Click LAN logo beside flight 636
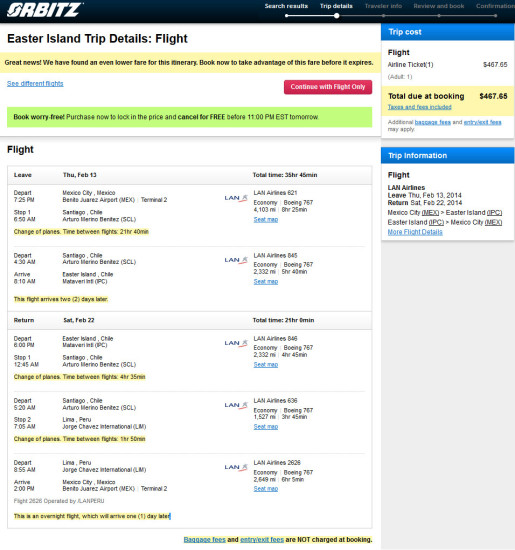Screen dimensions: 515x550 coord(236,405)
